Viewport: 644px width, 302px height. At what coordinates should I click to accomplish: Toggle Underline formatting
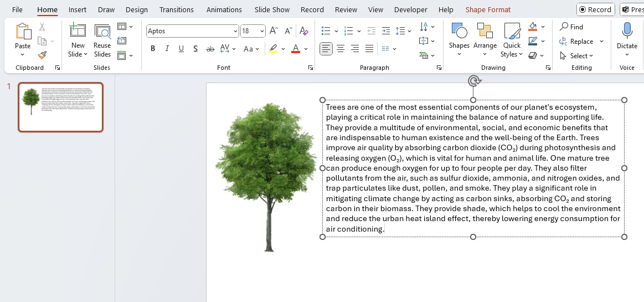coord(181,49)
